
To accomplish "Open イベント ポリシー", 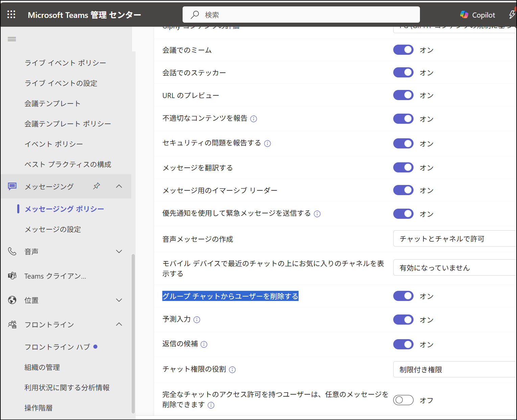I will point(54,144).
